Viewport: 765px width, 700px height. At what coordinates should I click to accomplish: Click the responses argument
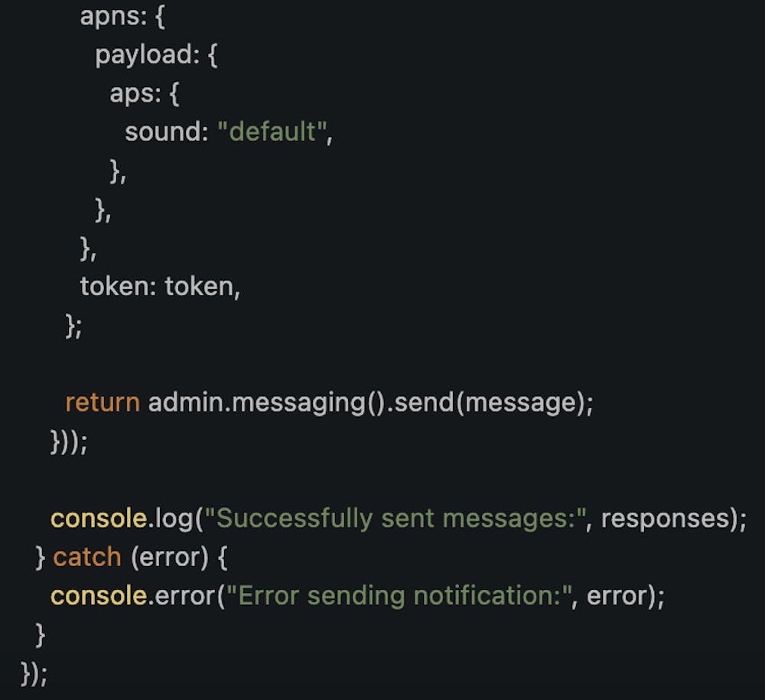coord(663,519)
